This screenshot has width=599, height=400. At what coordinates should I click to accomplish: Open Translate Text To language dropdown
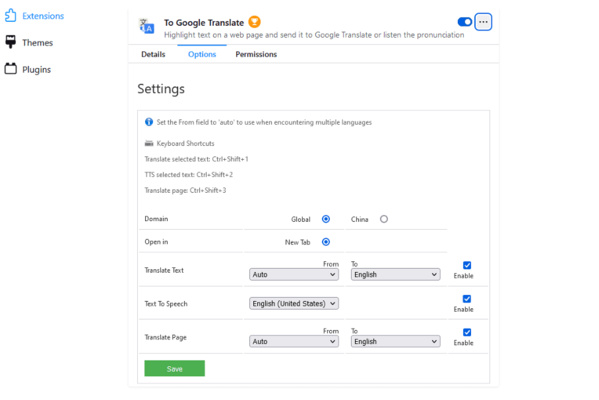click(x=395, y=274)
